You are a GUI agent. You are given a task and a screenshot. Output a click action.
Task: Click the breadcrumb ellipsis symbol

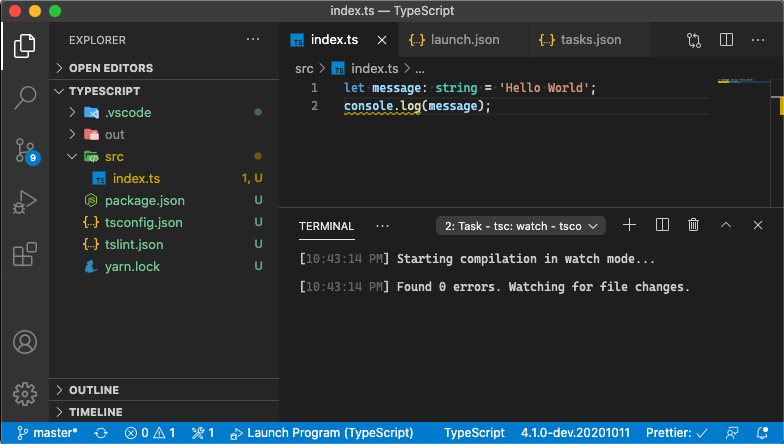pos(420,69)
